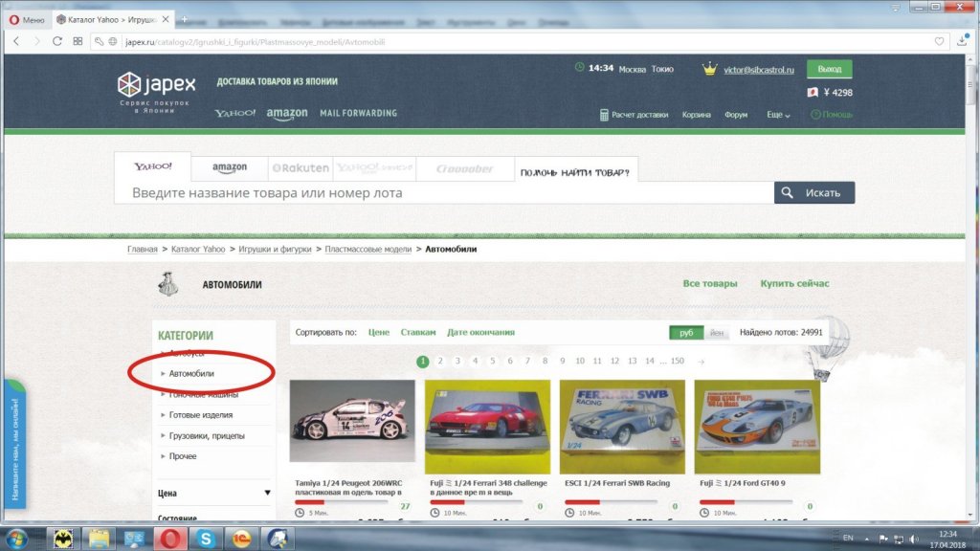Click the green Выход logout button

click(829, 69)
